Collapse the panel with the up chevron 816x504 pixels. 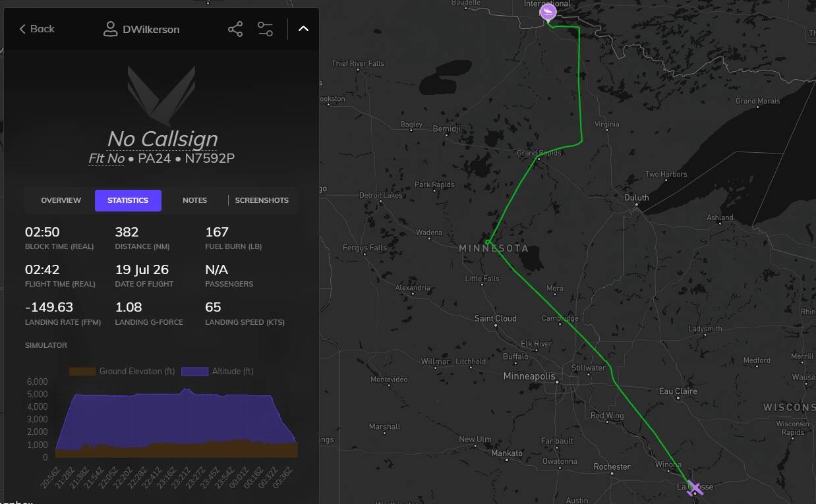pos(303,29)
